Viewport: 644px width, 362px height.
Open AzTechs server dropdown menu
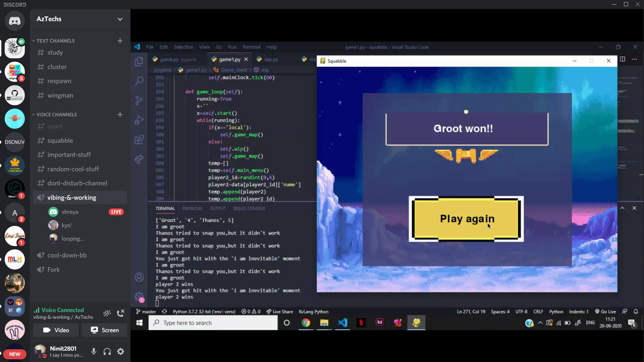coord(120,19)
